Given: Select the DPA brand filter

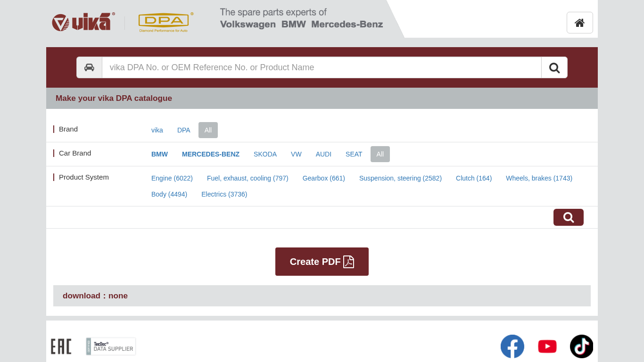Looking at the screenshot, I should (184, 130).
